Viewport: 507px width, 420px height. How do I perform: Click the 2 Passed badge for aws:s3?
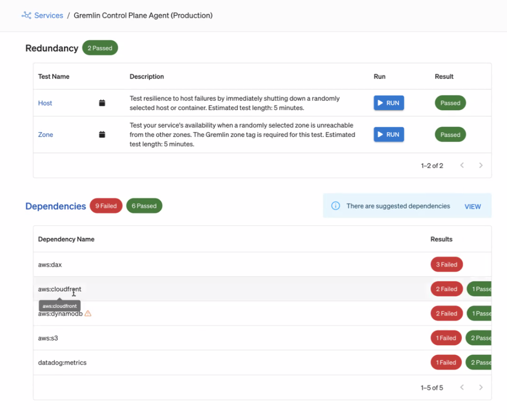(479, 338)
